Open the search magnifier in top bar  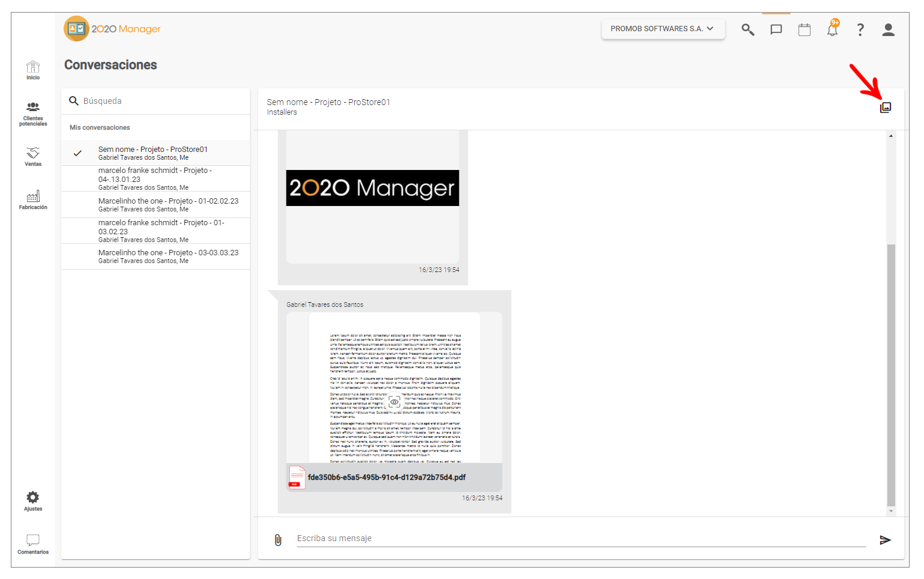pos(747,29)
